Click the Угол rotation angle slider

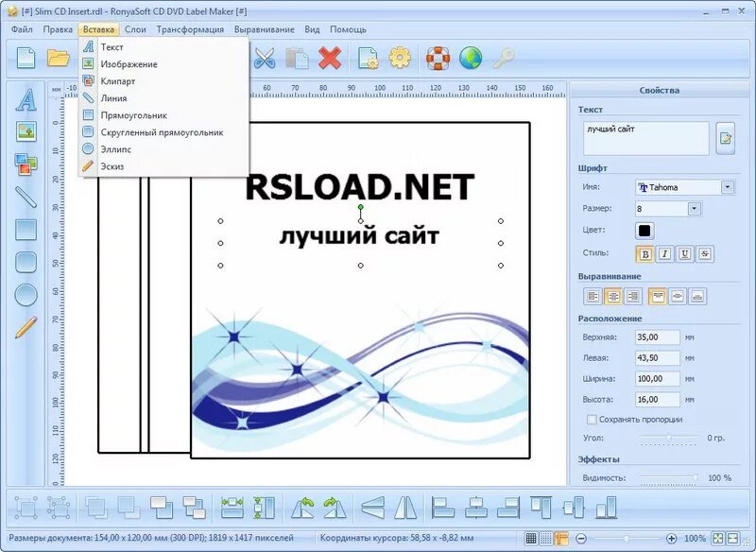[669, 438]
